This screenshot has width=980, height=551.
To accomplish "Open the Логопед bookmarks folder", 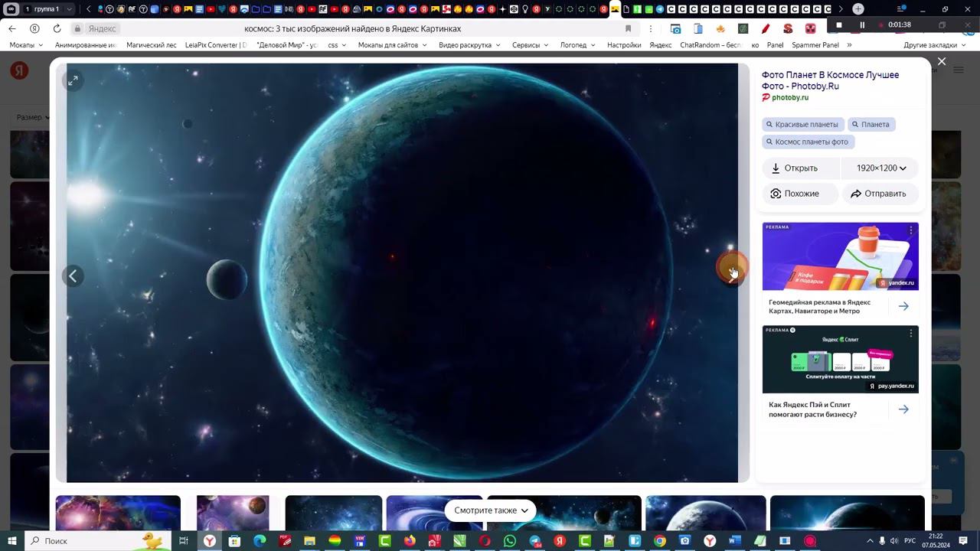I will [x=578, y=45].
